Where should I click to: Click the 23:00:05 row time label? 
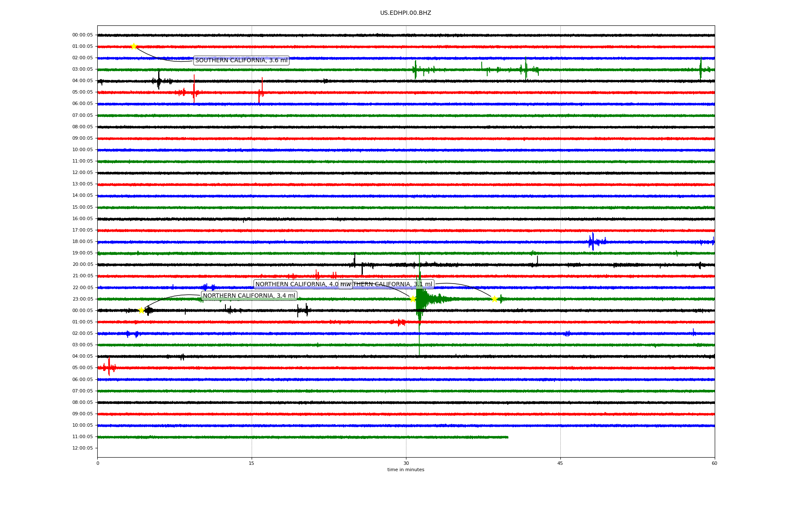(x=82, y=299)
